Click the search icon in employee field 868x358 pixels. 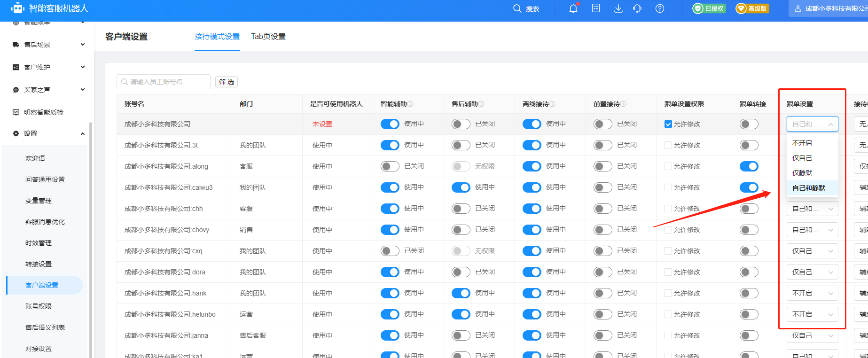[125, 82]
